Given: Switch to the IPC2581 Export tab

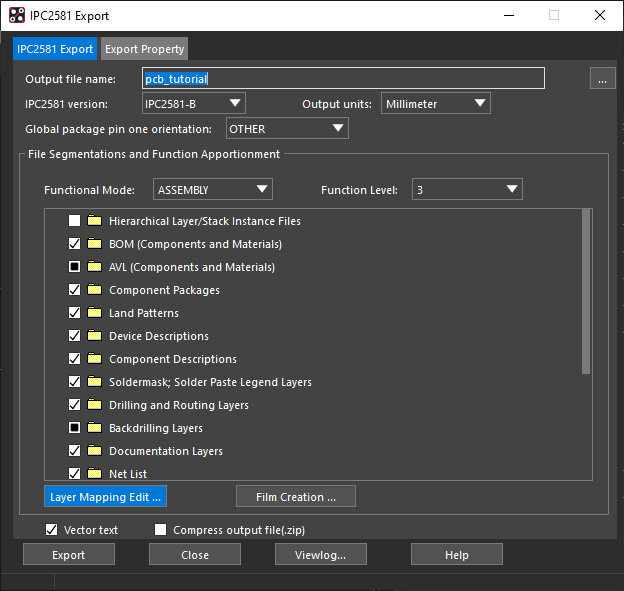Looking at the screenshot, I should tap(55, 49).
